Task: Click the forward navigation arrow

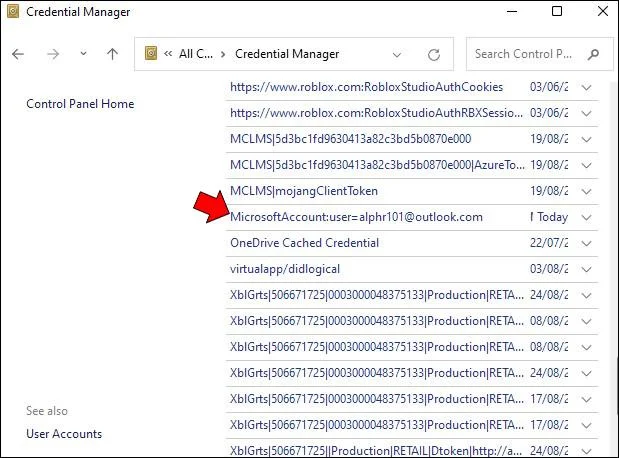Action: [53, 54]
